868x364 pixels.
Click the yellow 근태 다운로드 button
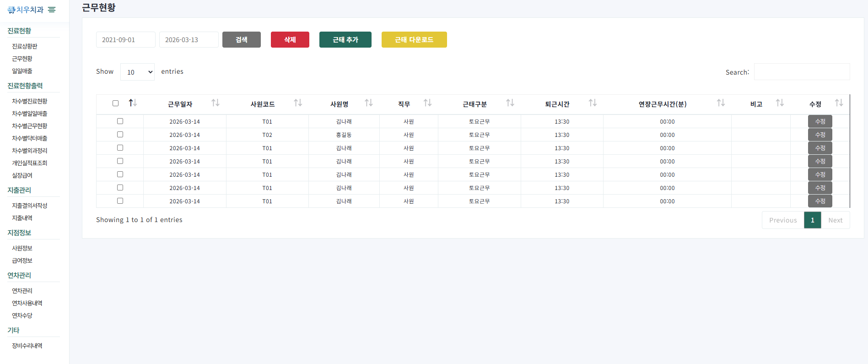[414, 40]
